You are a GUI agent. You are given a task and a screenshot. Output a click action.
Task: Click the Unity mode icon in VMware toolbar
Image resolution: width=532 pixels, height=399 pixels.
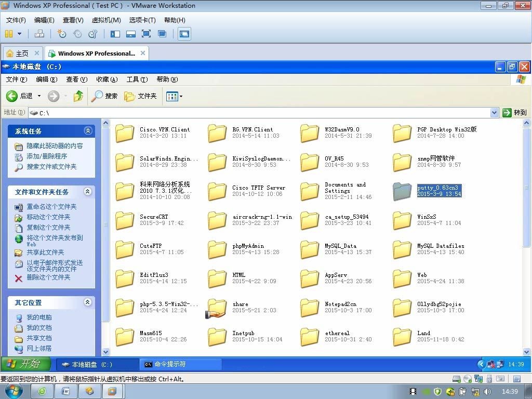[162, 34]
